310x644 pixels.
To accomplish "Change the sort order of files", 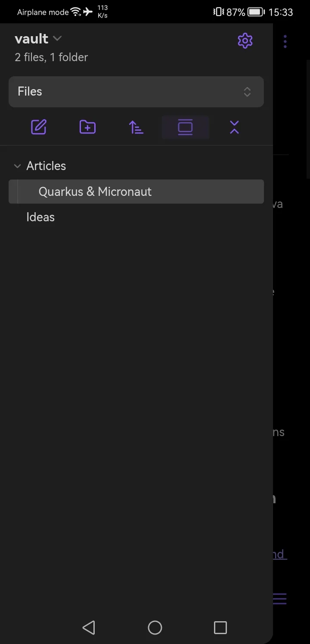I will pos(136,127).
